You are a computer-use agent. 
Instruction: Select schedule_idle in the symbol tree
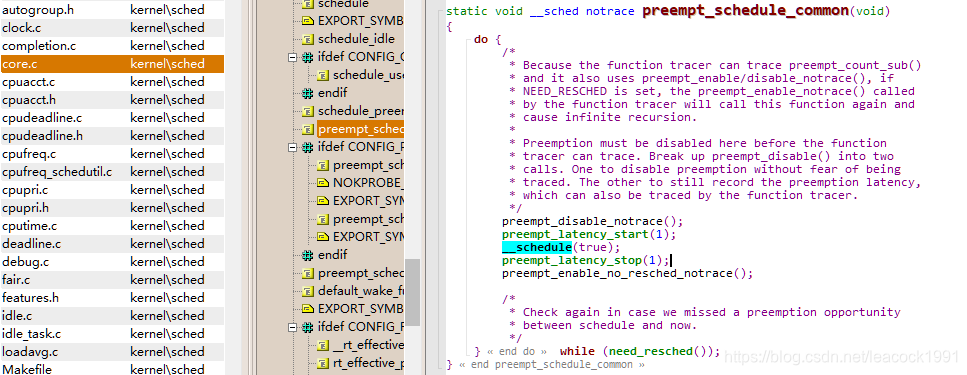pyautogui.click(x=356, y=39)
